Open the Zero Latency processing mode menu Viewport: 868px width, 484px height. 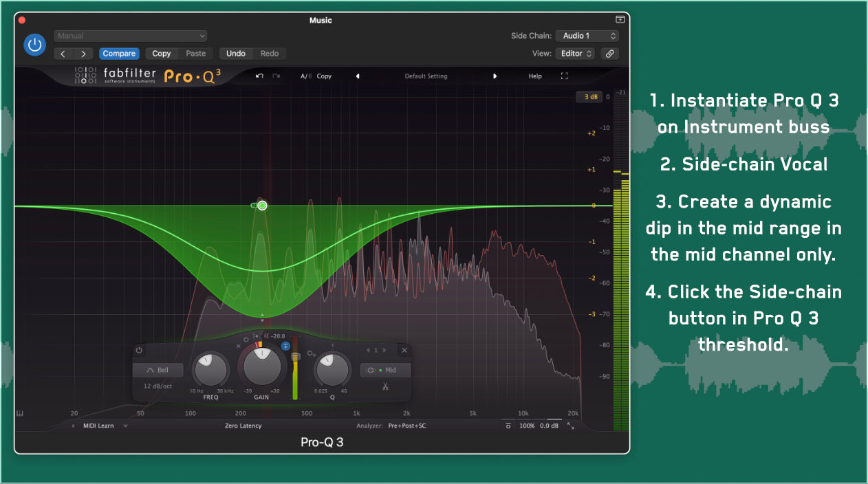coord(243,426)
